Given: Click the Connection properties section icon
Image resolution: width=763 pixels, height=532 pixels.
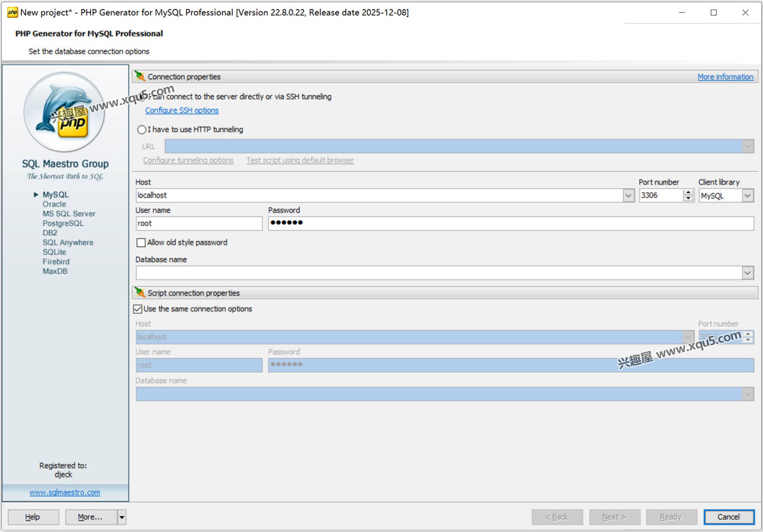Looking at the screenshot, I should click(x=141, y=76).
